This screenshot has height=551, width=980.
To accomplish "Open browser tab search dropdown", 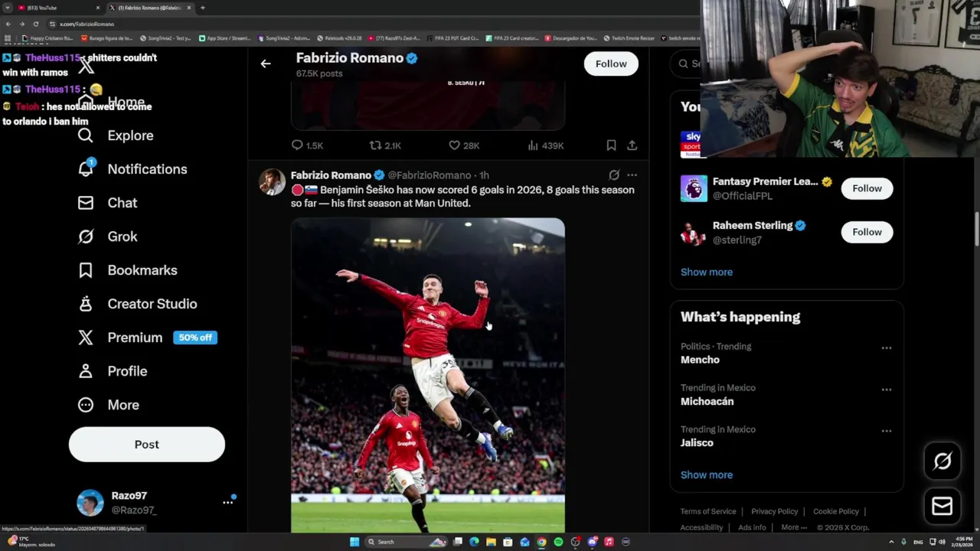I will [8, 8].
